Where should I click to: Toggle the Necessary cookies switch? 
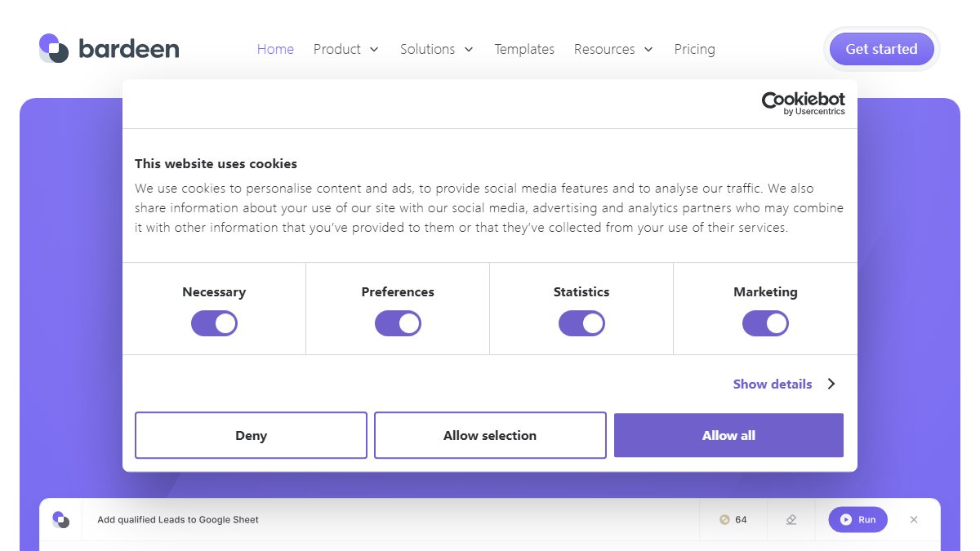click(214, 324)
